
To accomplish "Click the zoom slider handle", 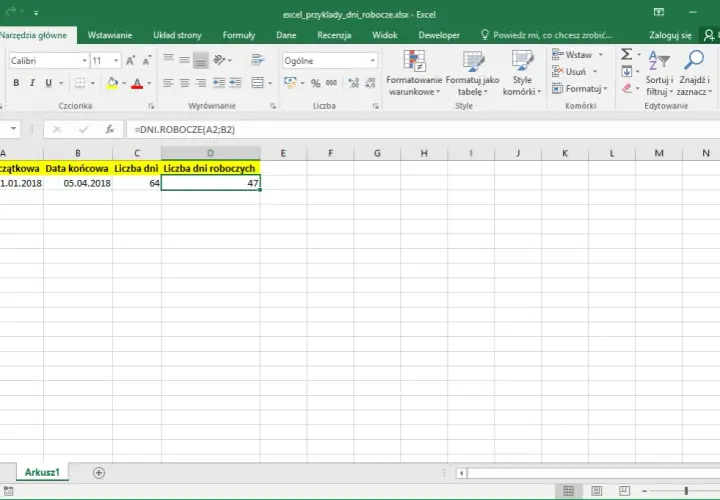I will click(x=686, y=491).
